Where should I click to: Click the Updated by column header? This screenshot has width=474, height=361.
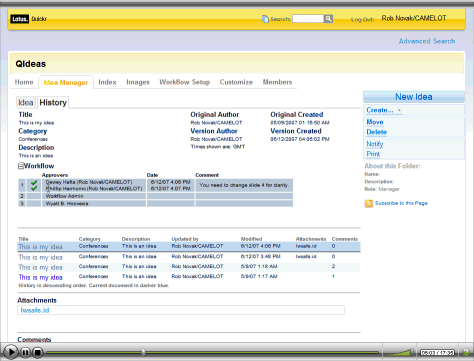[x=185, y=239]
